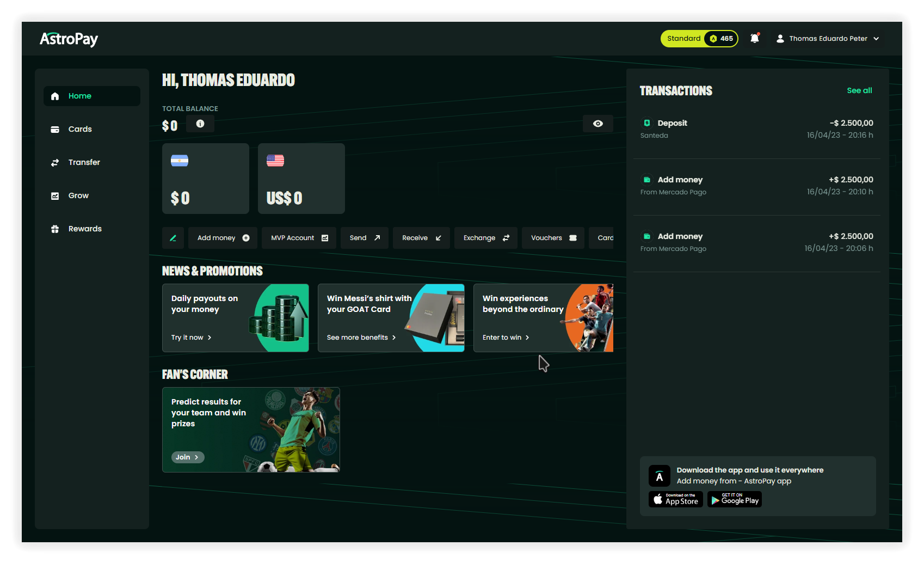Viewport: 924px width, 564px height.
Task: Open the Vouchers quick action
Action: [553, 238]
